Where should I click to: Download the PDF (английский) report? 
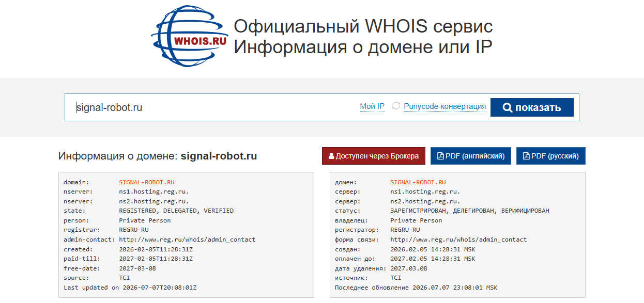(x=471, y=156)
